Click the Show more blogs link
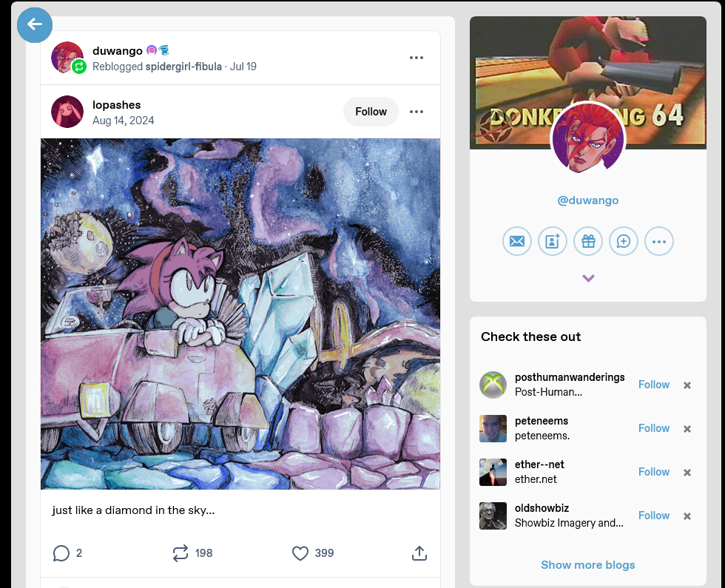Viewport: 725px width, 588px height. (x=588, y=565)
